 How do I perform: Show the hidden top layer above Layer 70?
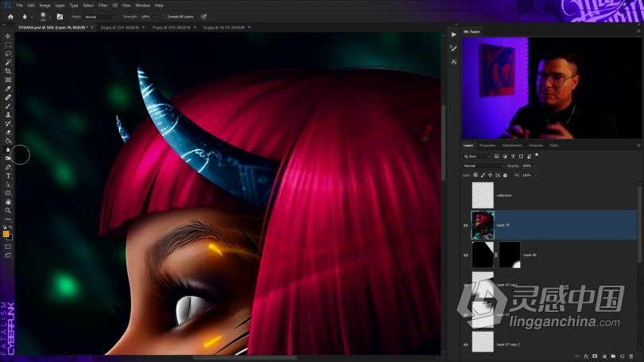(x=466, y=196)
